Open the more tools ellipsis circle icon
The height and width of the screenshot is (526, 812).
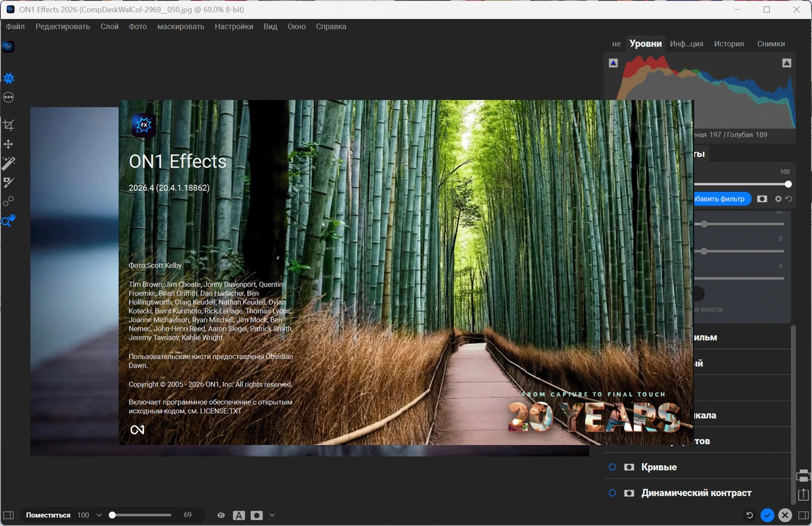click(9, 97)
